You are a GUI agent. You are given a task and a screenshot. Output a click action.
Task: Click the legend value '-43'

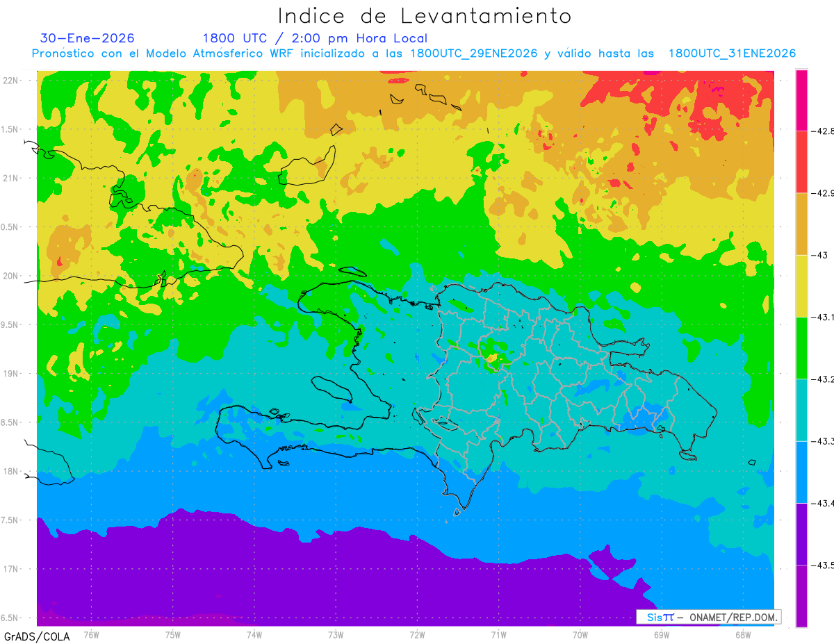(821, 255)
